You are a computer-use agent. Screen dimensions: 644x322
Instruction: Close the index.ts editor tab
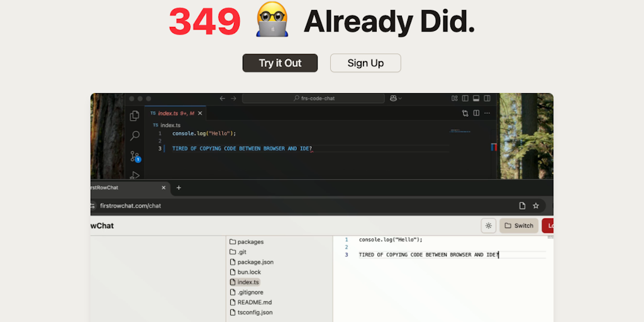[200, 113]
